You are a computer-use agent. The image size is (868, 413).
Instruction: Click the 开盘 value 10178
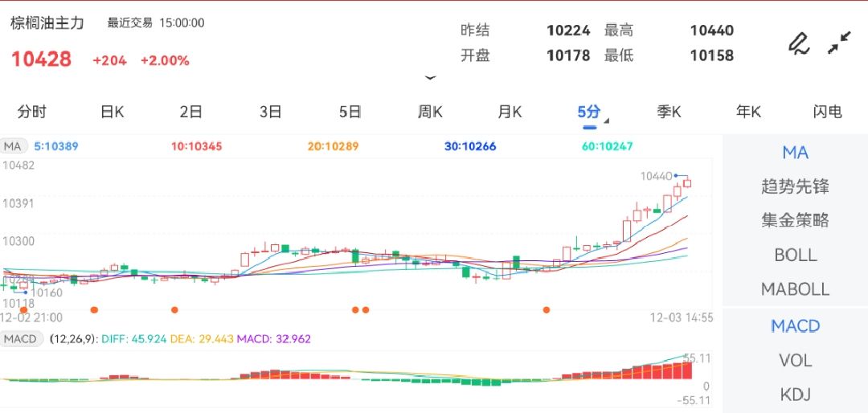tap(568, 55)
